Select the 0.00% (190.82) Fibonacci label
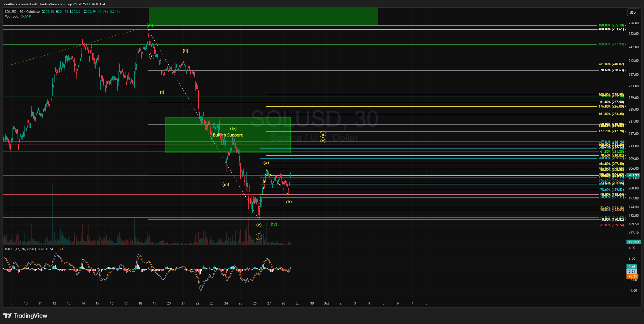 (613, 220)
